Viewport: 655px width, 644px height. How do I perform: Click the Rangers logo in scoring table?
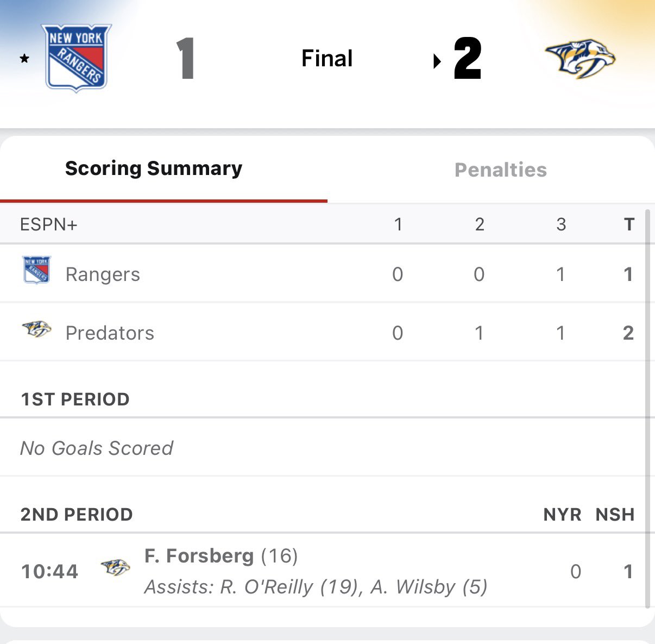coord(36,270)
